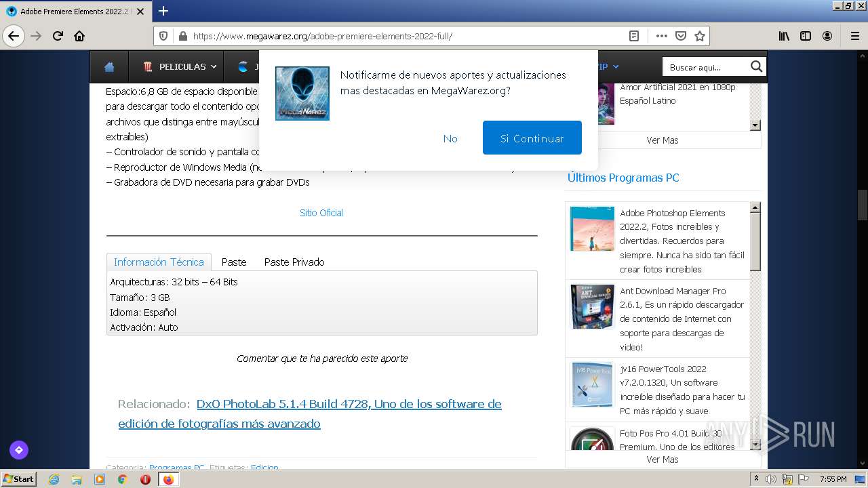Click the MegaWarez alien logo image
This screenshot has height=488, width=868.
pyautogui.click(x=302, y=94)
